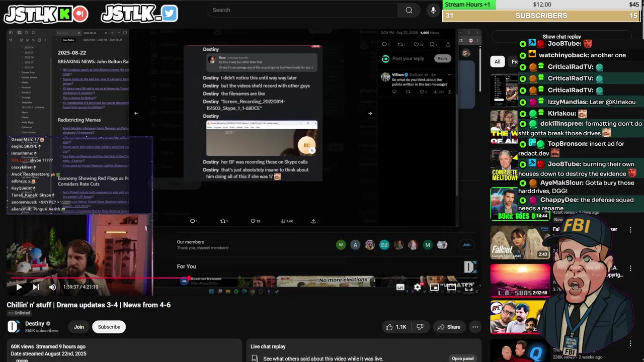Click the Join button beside Destiny's channel
This screenshot has height=362, width=644.
(79, 327)
